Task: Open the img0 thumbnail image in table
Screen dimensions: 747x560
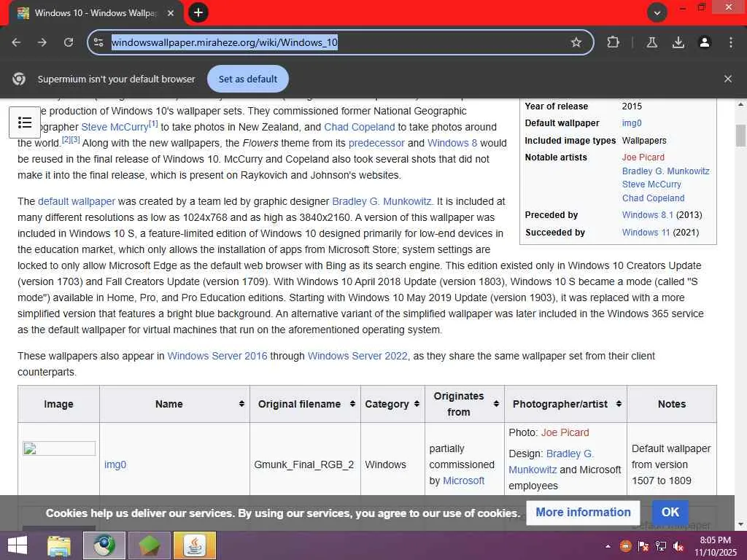Action: coord(59,448)
